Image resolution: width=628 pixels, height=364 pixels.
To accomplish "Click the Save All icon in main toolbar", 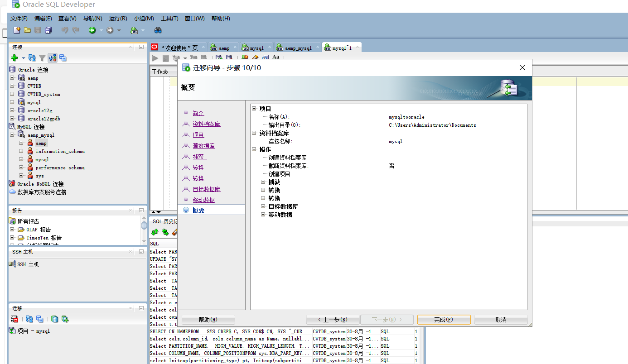I will coord(48,30).
